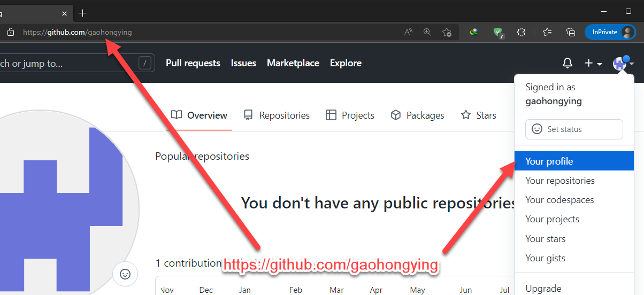644x295 pixels.
Task: Open Pull requests in GitHub header
Action: pyautogui.click(x=193, y=63)
